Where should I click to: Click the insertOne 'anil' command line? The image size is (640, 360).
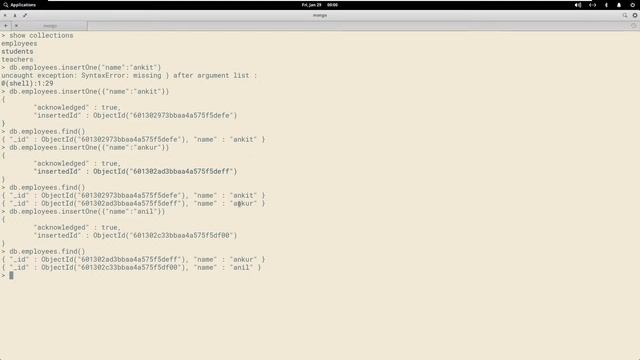tap(83, 211)
